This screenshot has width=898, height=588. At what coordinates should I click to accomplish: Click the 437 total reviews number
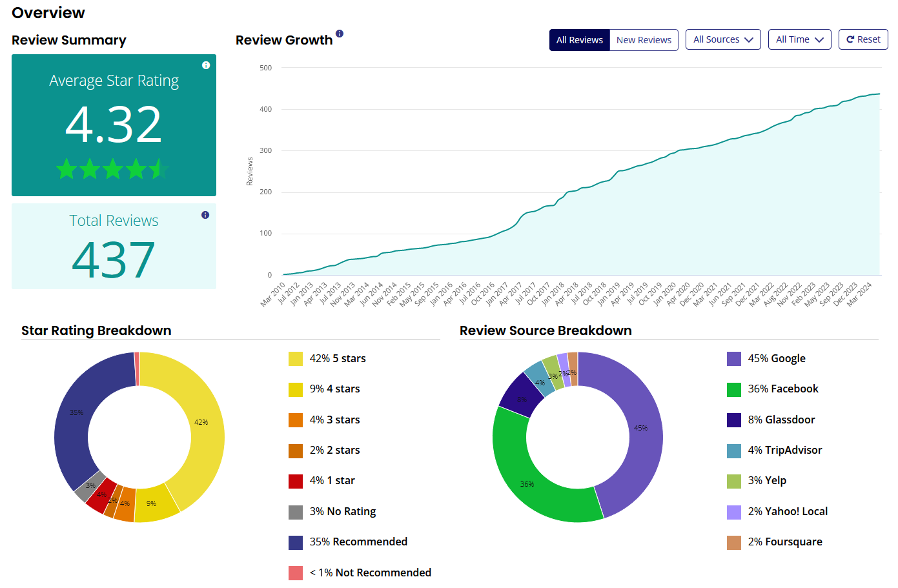click(x=114, y=260)
